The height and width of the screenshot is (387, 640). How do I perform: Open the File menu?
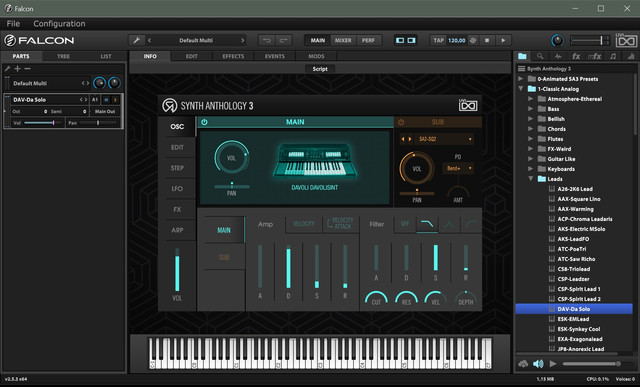coord(13,24)
